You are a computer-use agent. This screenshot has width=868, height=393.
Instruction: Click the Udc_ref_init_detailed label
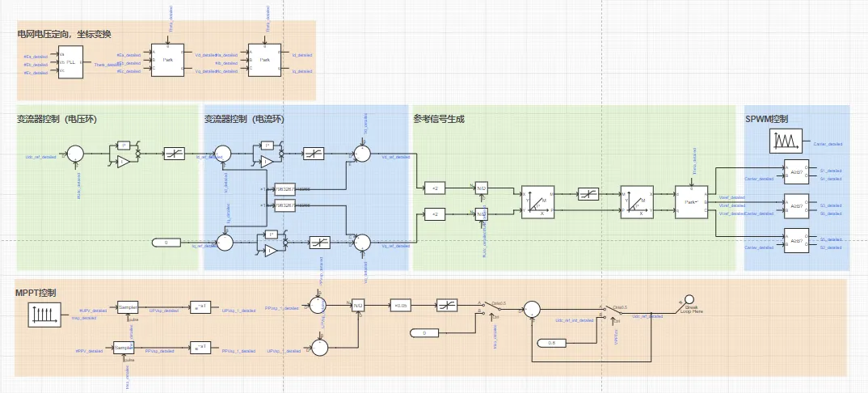[x=575, y=319]
